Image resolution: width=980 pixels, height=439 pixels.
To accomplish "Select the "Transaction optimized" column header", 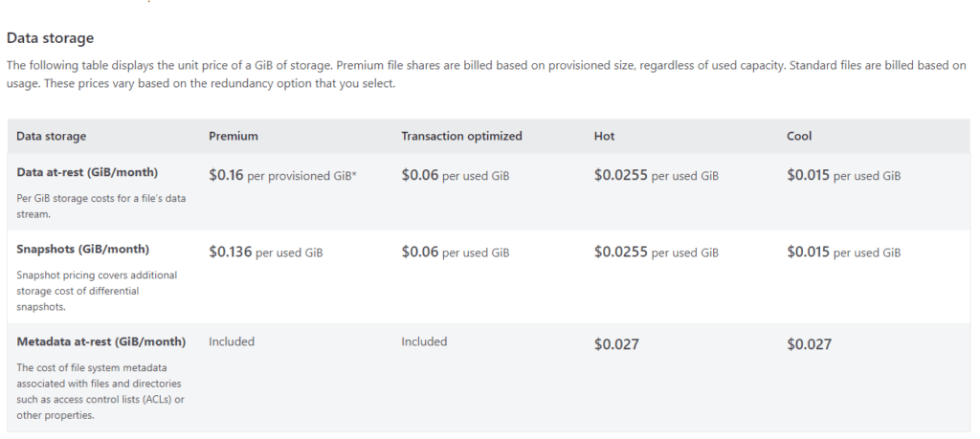I will coord(461,136).
